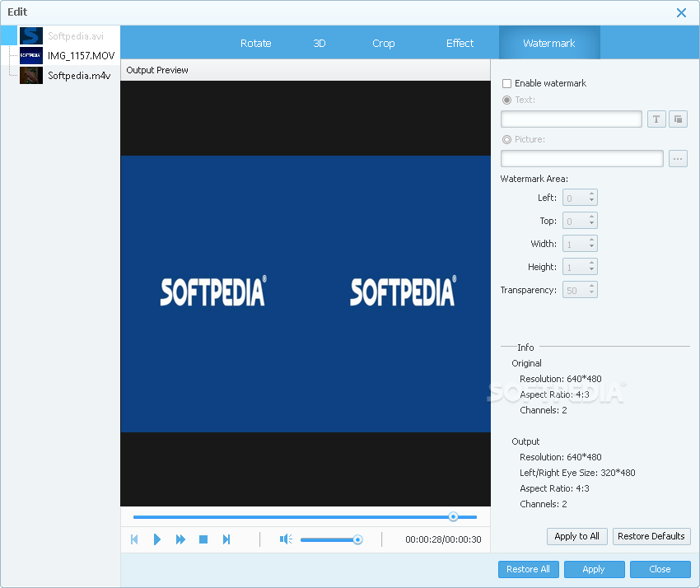Browse for watermark picture file
This screenshot has height=588, width=700.
(678, 158)
